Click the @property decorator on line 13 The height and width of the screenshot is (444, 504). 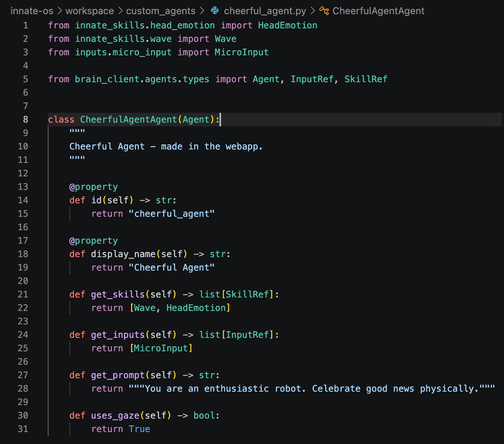[94, 187]
